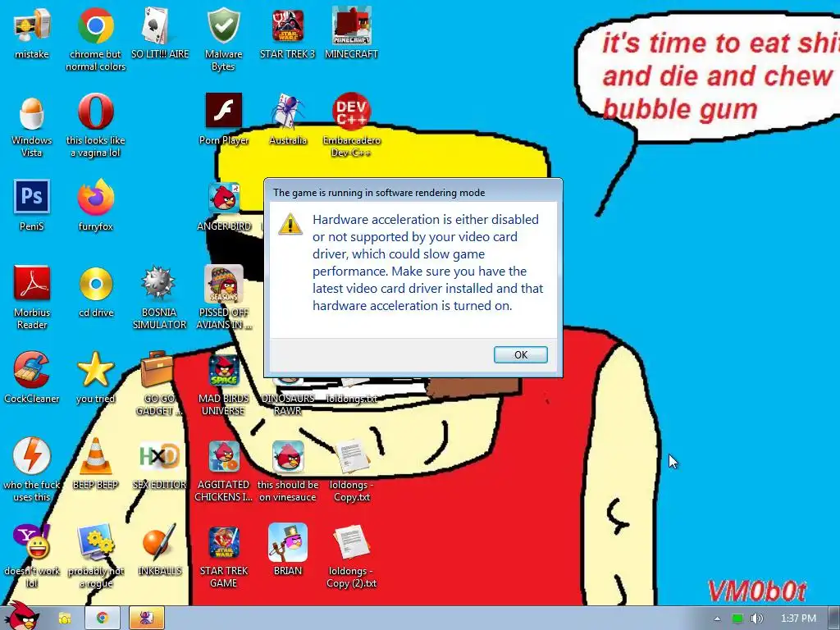This screenshot has height=630, width=840.
Task: Show hidden tray icons arrow
Action: (x=717, y=619)
